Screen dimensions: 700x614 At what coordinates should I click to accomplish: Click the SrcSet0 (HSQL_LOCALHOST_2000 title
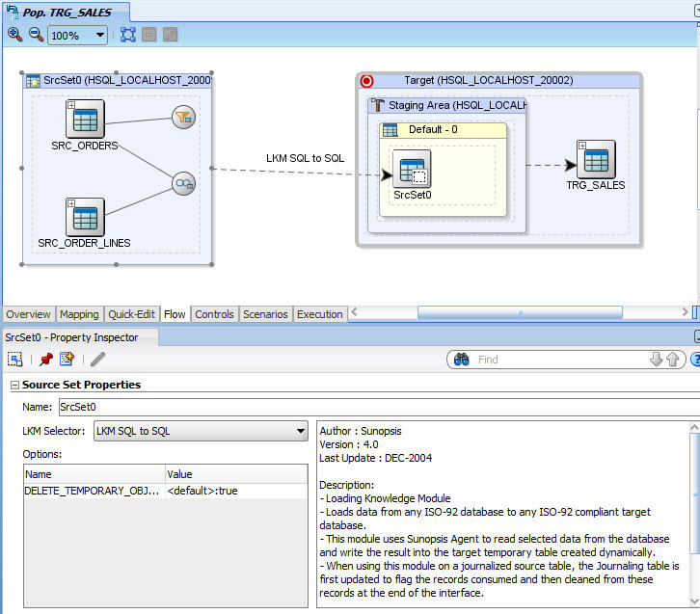tap(126, 80)
